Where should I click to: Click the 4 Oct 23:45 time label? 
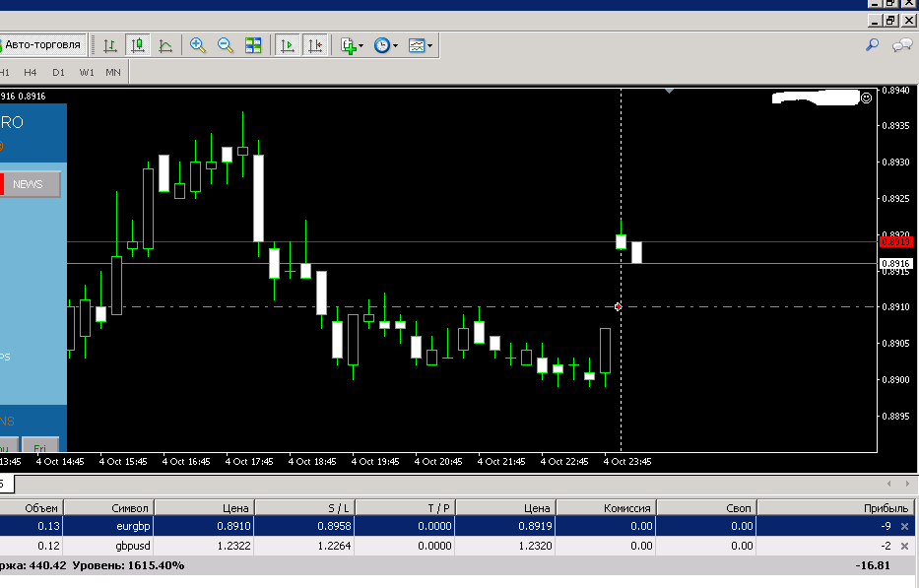point(627,461)
